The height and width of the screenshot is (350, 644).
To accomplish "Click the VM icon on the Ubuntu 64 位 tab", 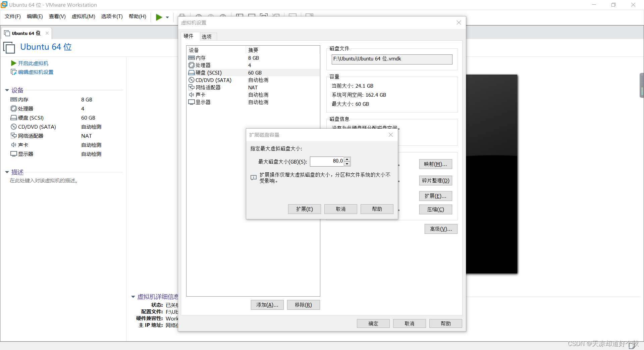I will click(7, 33).
